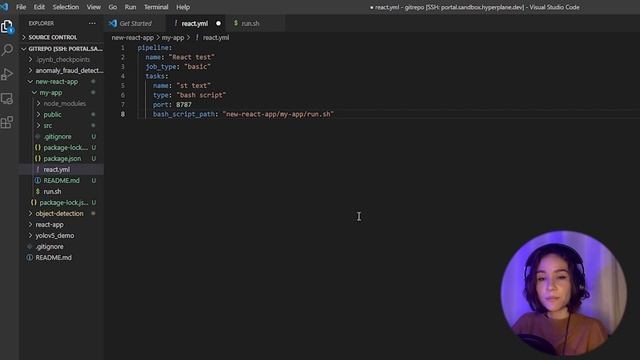Open the root-level README.md file
This screenshot has width=640, height=360.
61,258
